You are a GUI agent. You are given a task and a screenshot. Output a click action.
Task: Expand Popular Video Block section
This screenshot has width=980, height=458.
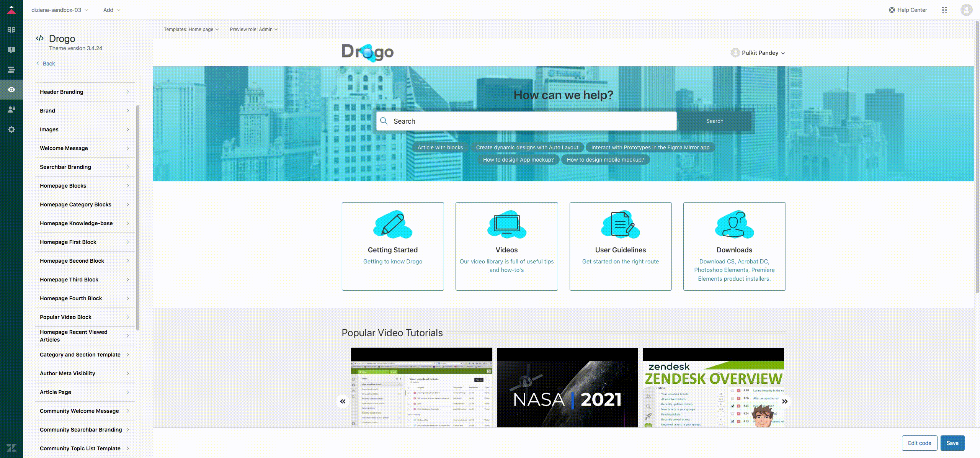(x=85, y=317)
